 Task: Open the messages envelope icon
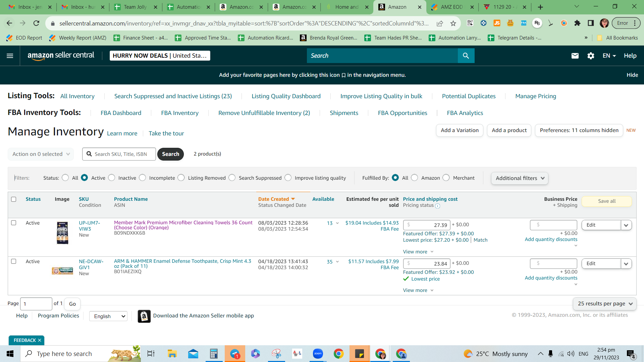pos(575,56)
